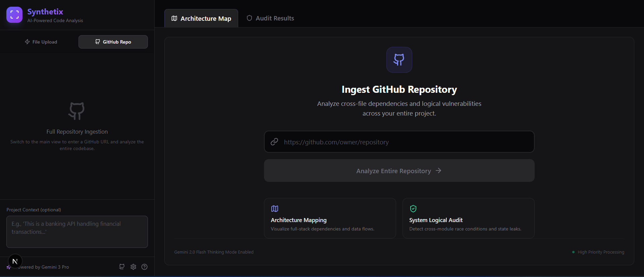This screenshot has height=277, width=644.
Task: Click the large GitHub icon in main panel
Action: (x=399, y=60)
